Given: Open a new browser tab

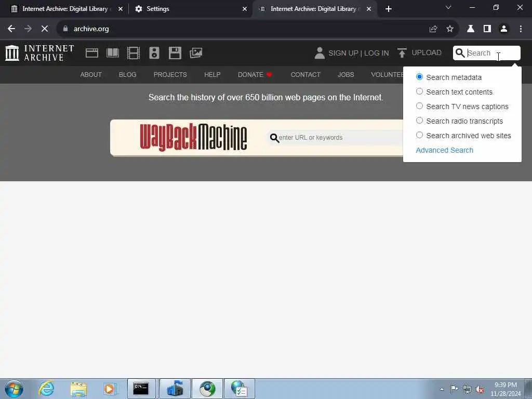Looking at the screenshot, I should point(389,9).
